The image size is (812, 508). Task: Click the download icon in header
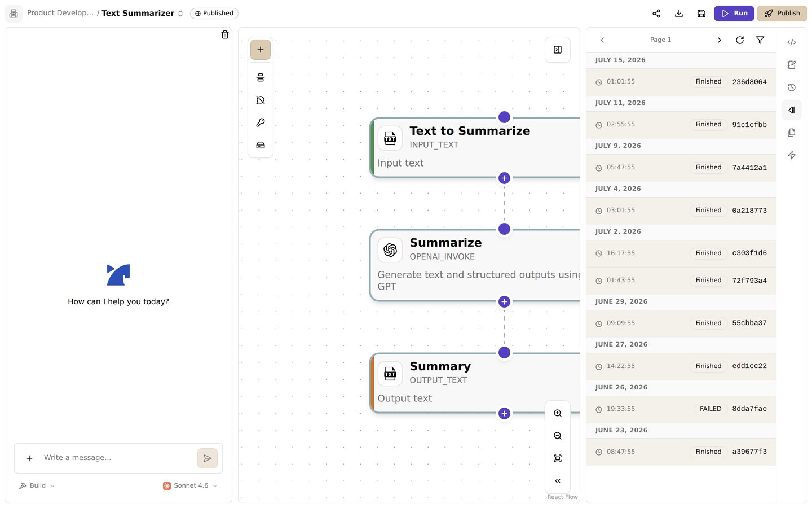tap(679, 14)
